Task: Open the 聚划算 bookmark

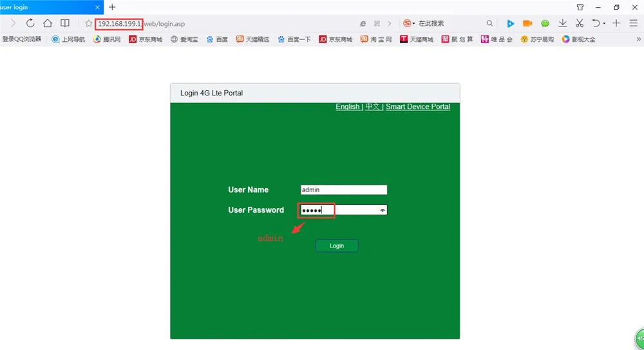Action: 457,39
